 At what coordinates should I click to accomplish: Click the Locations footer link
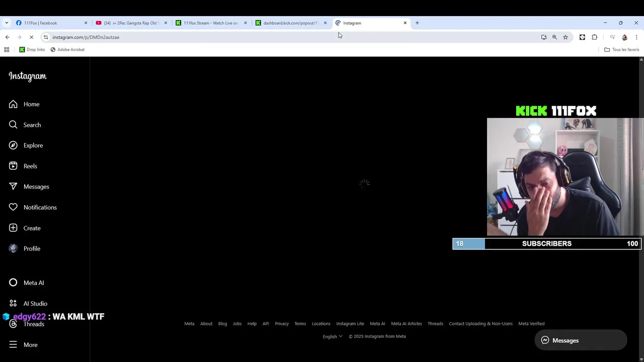click(x=321, y=324)
